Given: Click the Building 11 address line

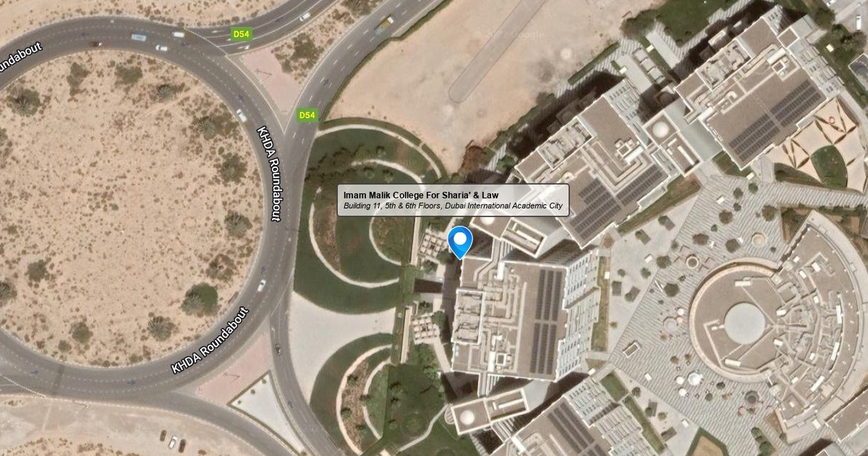Looking at the screenshot, I should coord(453,206).
